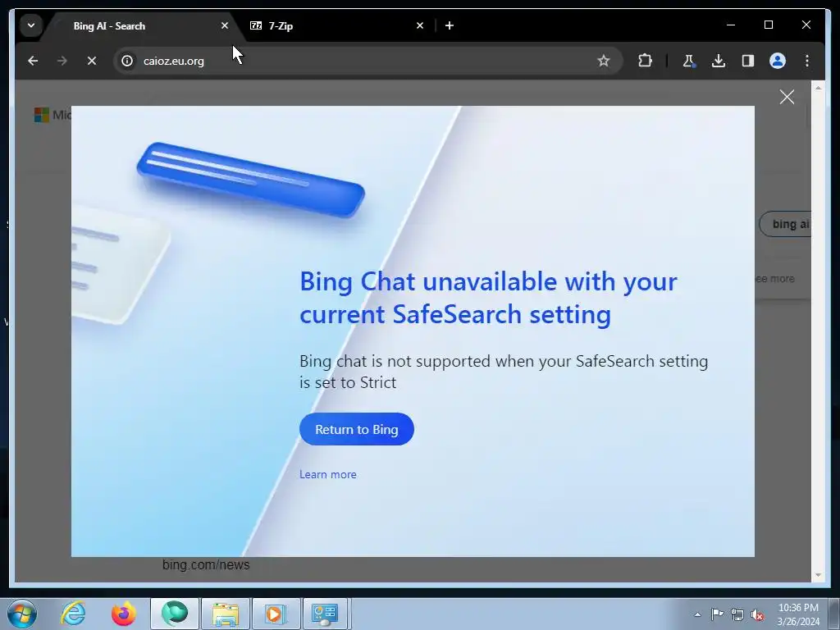
Task: Click the page's upper scrollbar arrow
Action: [818, 87]
